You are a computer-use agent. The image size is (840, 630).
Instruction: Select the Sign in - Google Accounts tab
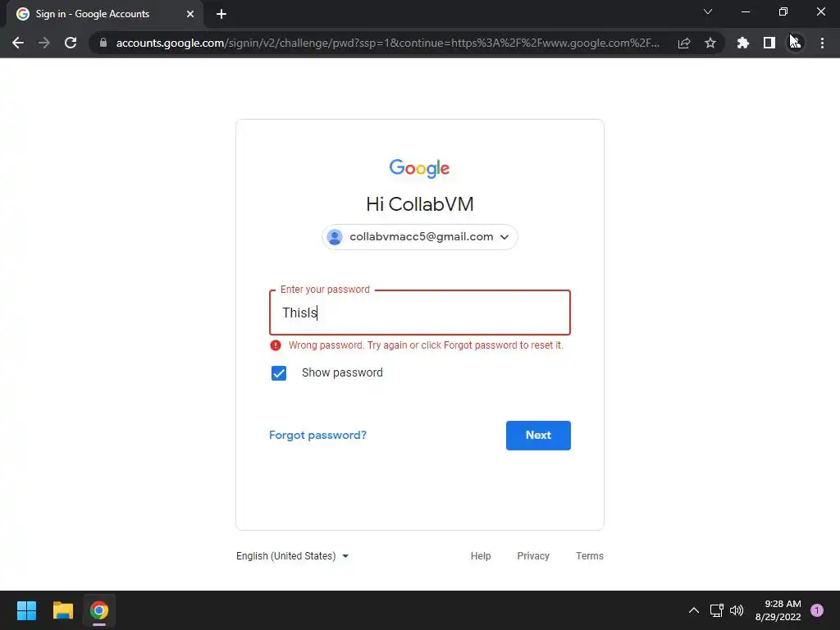pos(106,14)
